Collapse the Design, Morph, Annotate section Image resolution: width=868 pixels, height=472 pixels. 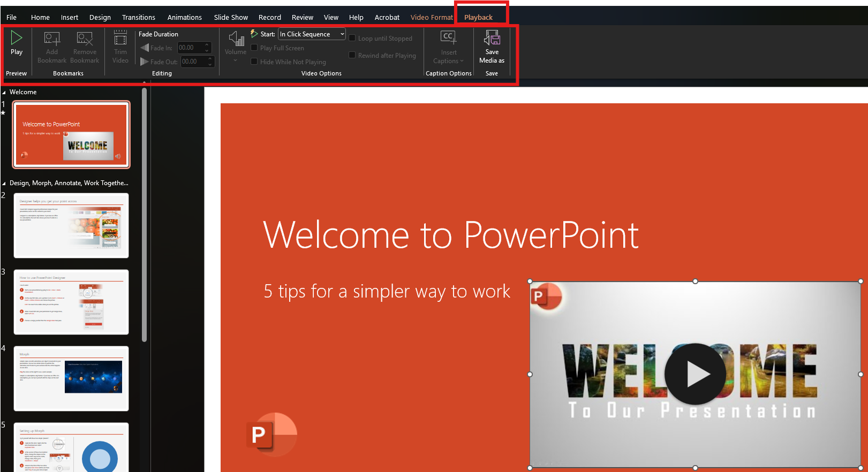click(x=4, y=184)
